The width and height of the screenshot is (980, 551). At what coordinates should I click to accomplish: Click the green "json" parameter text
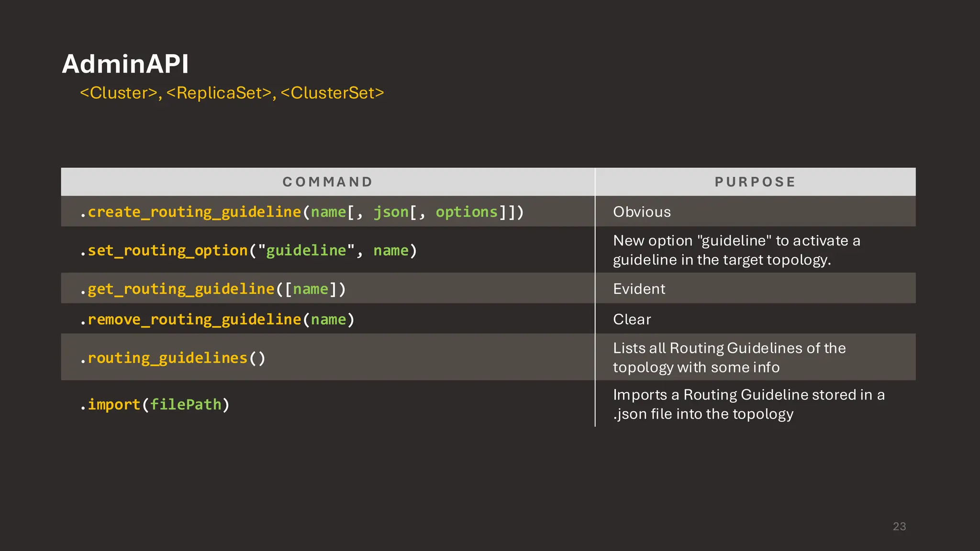pos(391,212)
